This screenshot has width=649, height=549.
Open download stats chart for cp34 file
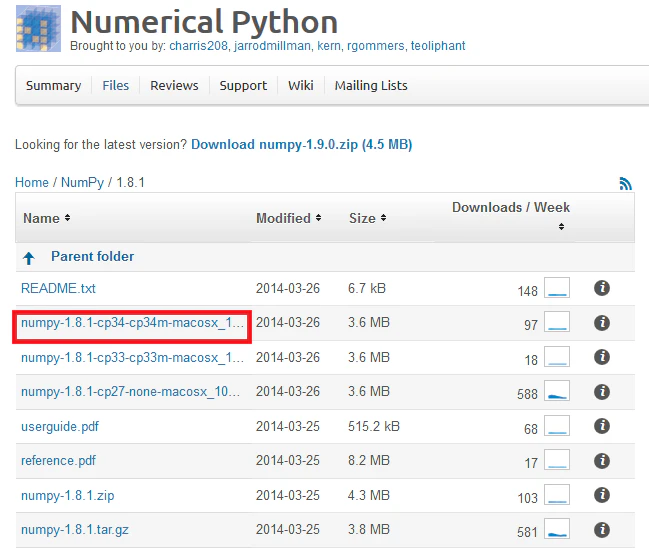point(557,322)
